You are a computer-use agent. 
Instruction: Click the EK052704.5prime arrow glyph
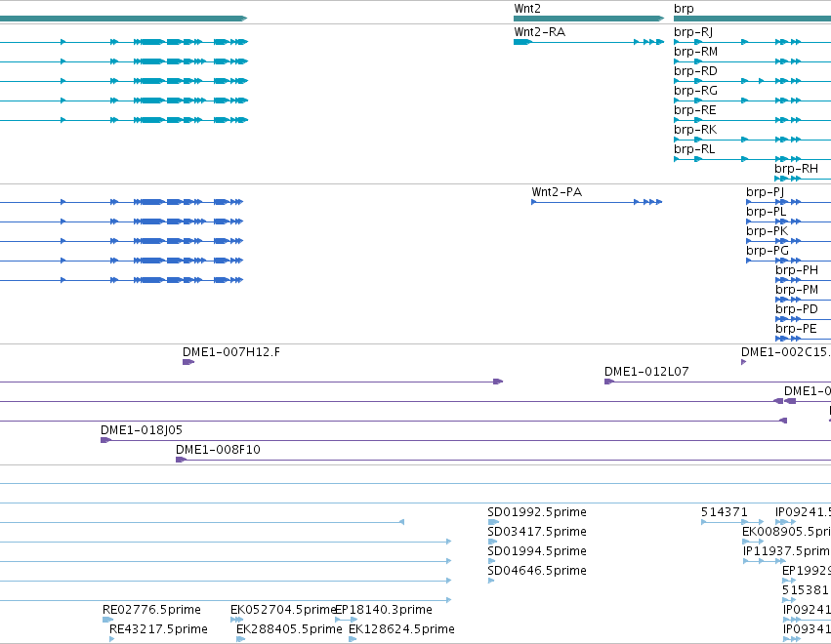click(x=237, y=620)
